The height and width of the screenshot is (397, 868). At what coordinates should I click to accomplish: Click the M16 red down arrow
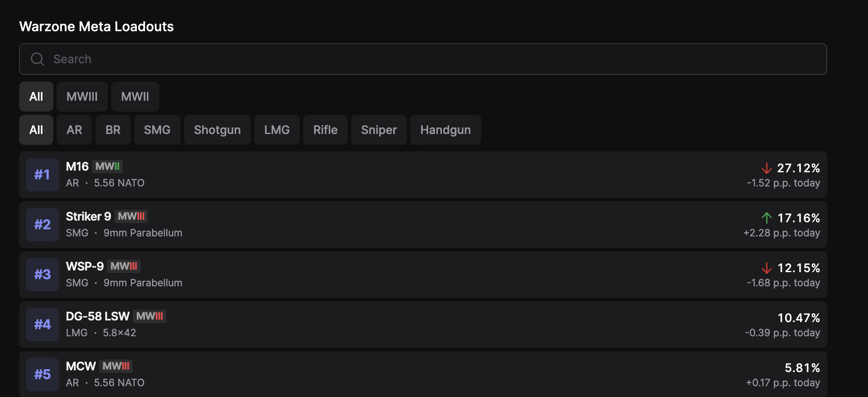[x=766, y=168]
